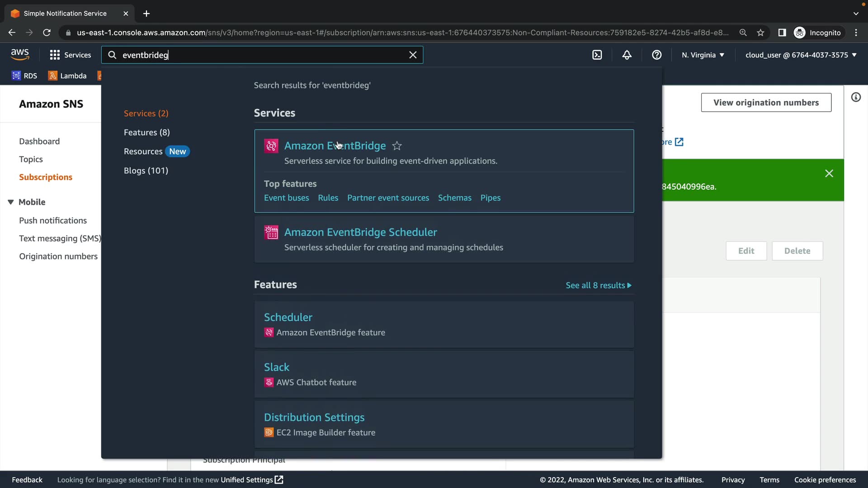Filter results by Features (8)
This screenshot has width=868, height=488.
146,132
